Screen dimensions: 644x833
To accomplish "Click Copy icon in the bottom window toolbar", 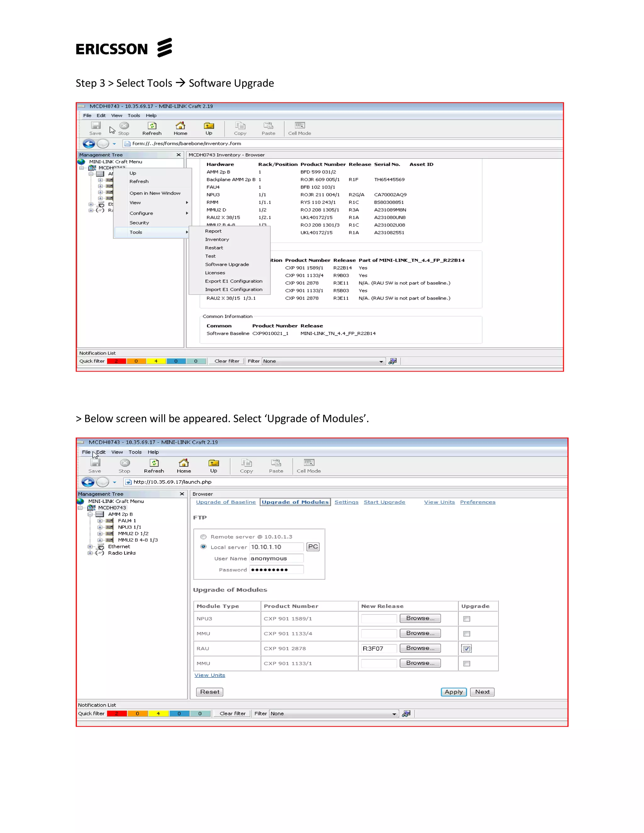I will click(x=247, y=463).
